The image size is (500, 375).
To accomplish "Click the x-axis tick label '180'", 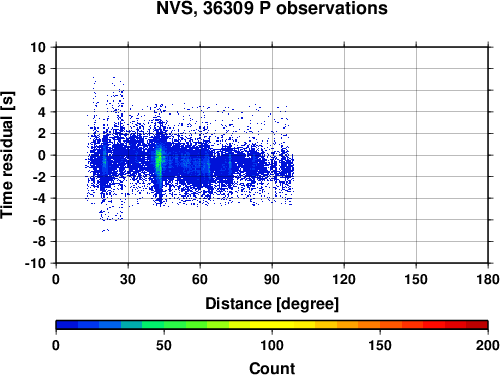I will 488,279.
